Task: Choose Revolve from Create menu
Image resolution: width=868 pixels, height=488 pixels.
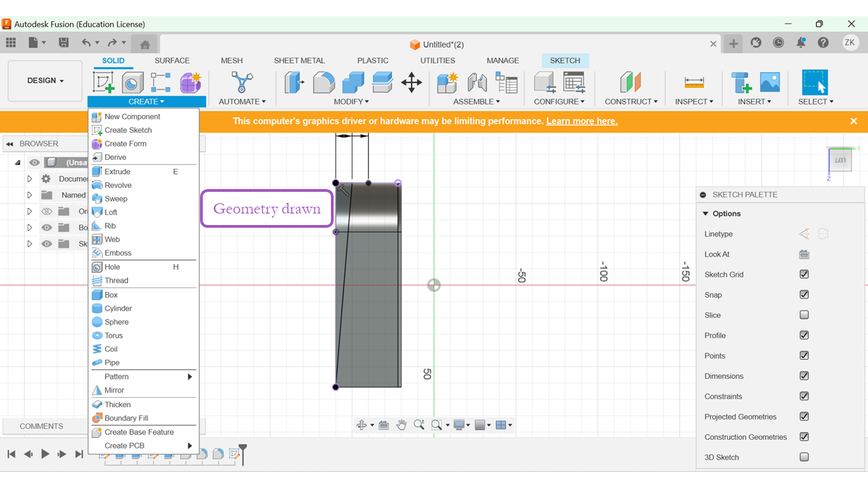Action: (144, 186)
